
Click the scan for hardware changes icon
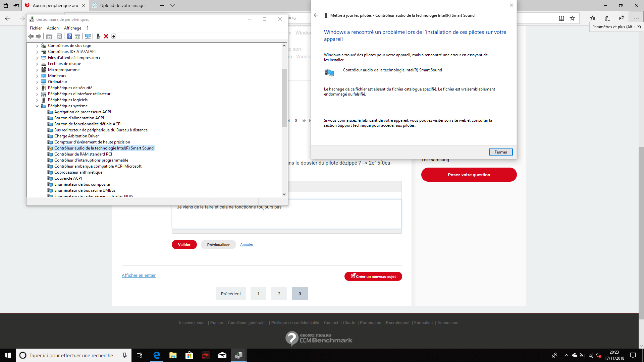88,36
